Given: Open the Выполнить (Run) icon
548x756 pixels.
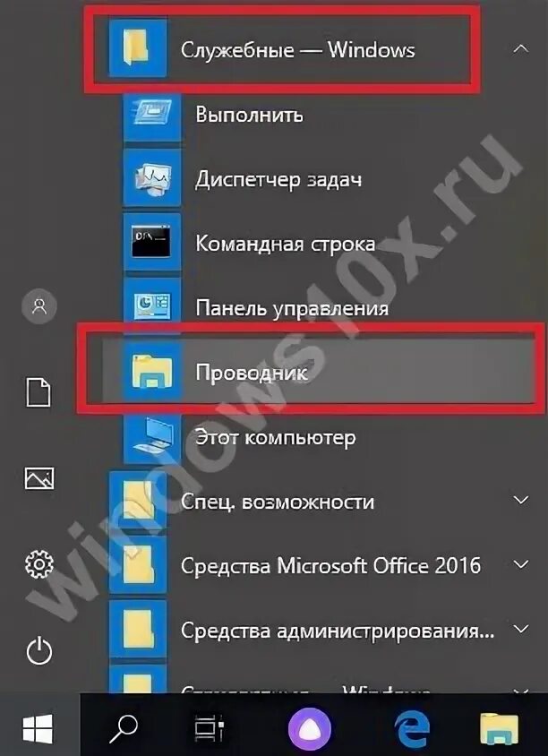Looking at the screenshot, I should tap(152, 116).
